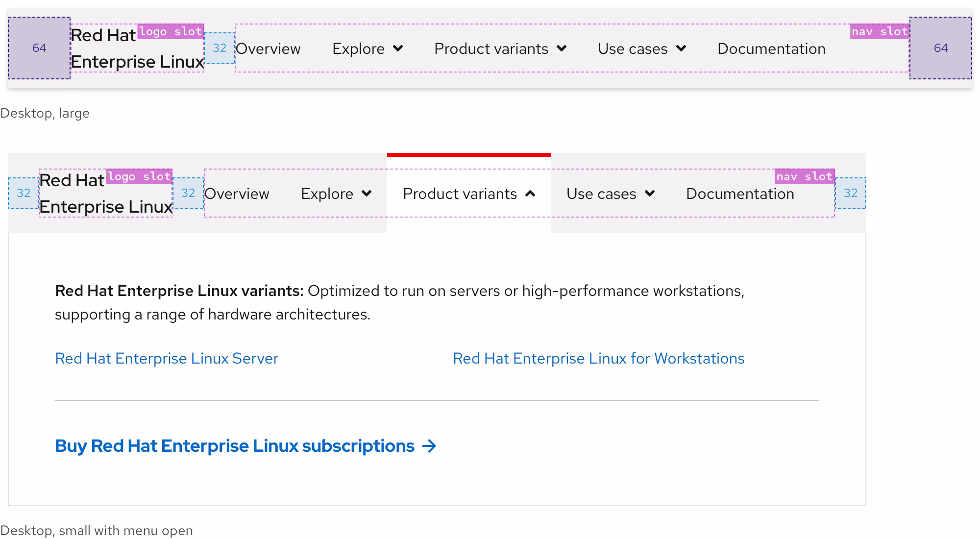This screenshot has width=980, height=539.
Task: Open Use cases in small desktop nav
Action: (601, 194)
